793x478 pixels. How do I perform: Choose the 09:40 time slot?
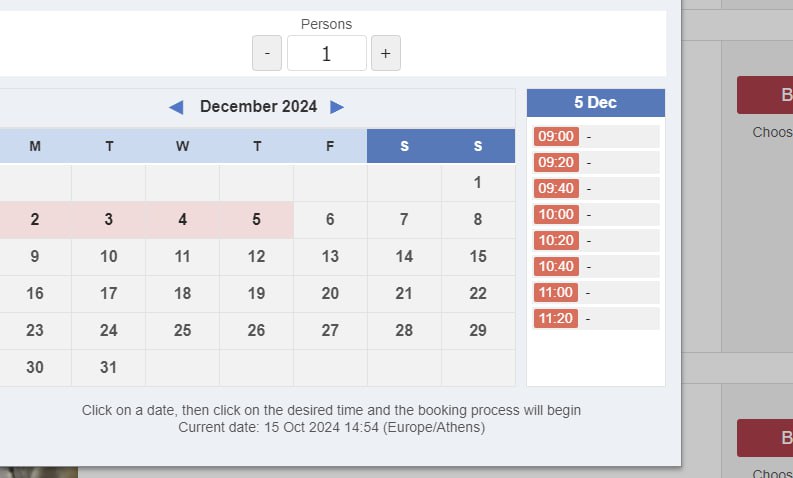[556, 188]
